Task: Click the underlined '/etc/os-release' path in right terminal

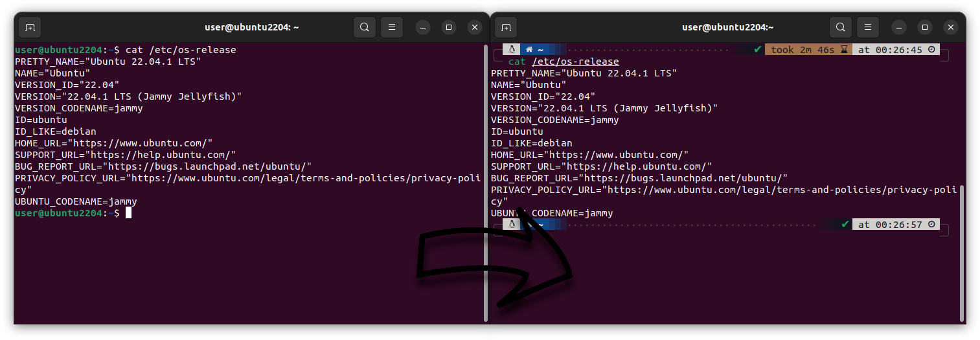Action: [x=575, y=62]
